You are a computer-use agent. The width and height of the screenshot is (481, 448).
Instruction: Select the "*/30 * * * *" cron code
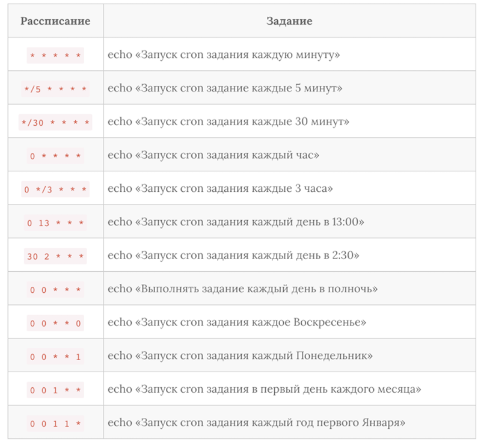click(55, 122)
